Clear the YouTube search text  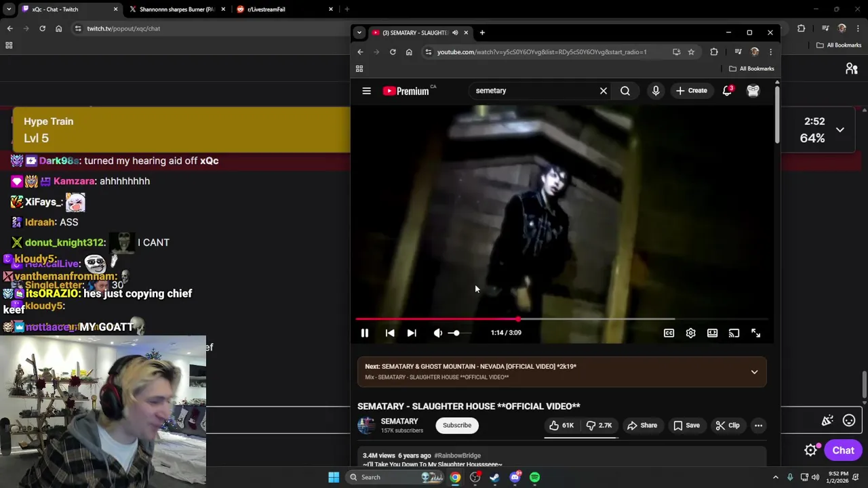point(603,91)
